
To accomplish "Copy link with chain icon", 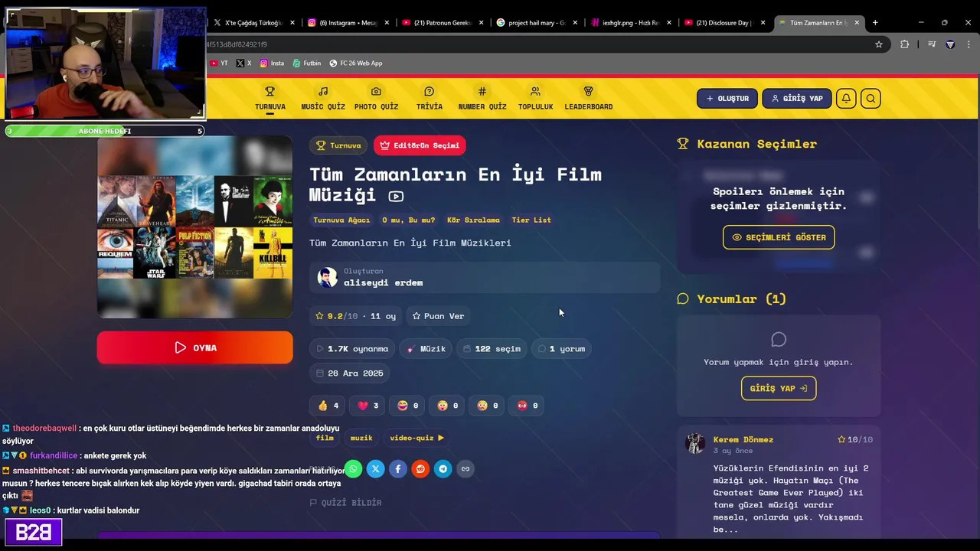I will [x=465, y=469].
